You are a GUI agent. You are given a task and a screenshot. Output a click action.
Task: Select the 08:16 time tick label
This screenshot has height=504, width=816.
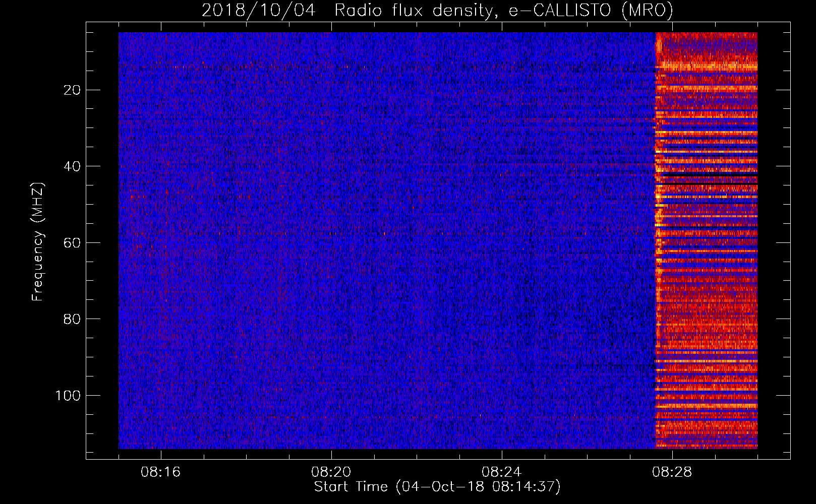coord(161,472)
